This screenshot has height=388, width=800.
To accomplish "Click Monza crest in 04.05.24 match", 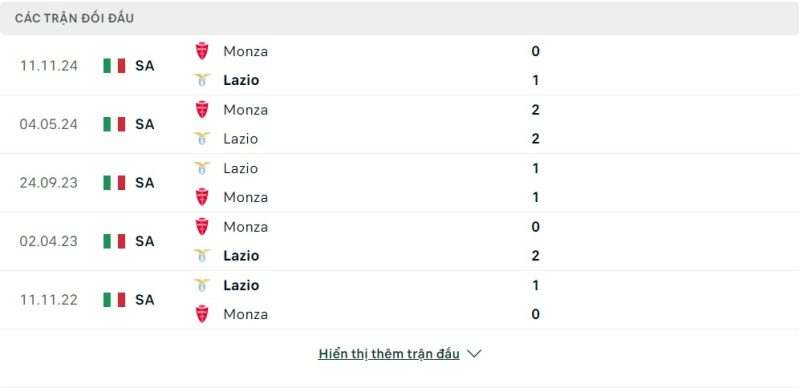I will (x=202, y=110).
